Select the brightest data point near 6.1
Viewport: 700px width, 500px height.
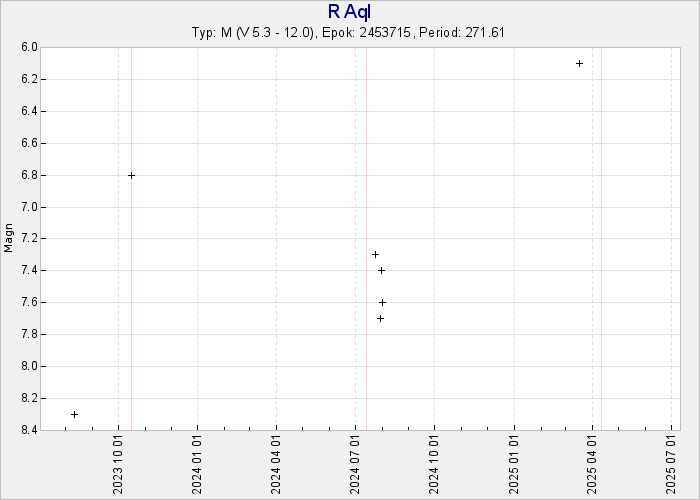click(x=579, y=63)
